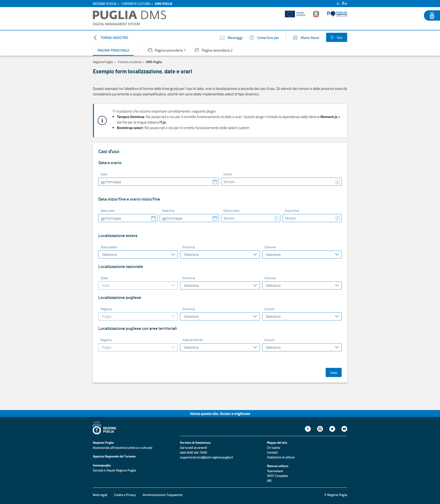
Task: Focus the Orario fine input field
Action: (x=312, y=218)
